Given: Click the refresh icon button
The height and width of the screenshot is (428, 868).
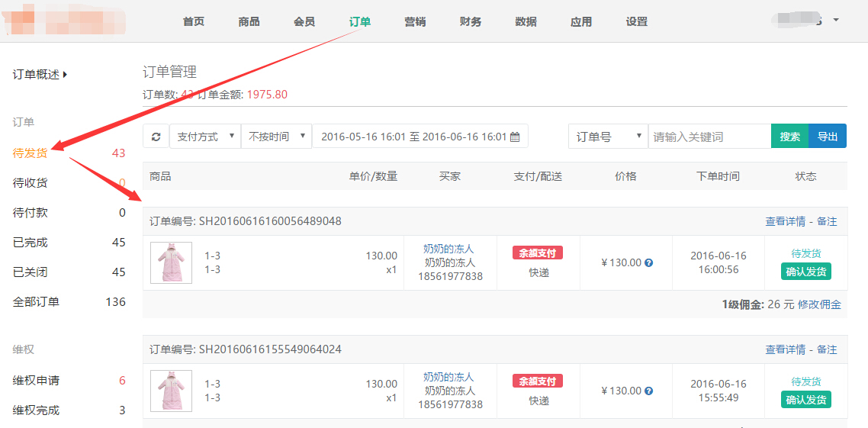Looking at the screenshot, I should tap(156, 137).
